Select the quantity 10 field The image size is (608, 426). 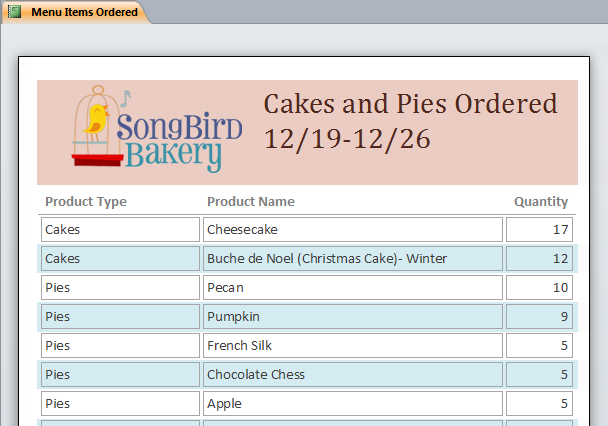539,288
